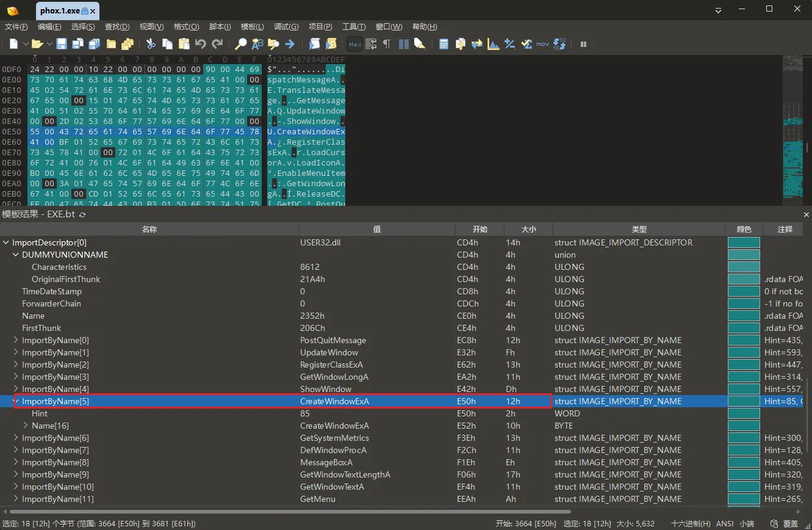This screenshot has height=530, width=812.
Task: Open the 帮助(H) menu
Action: point(425,27)
